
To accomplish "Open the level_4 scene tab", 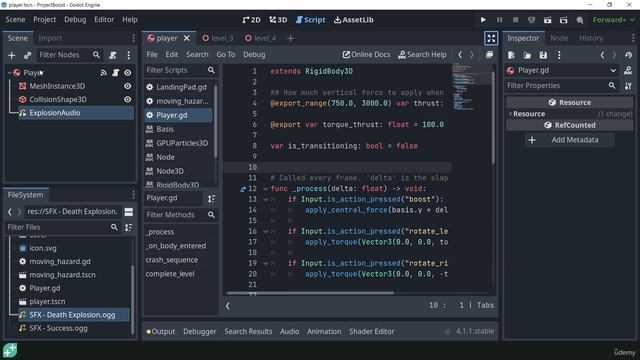I will [260, 38].
